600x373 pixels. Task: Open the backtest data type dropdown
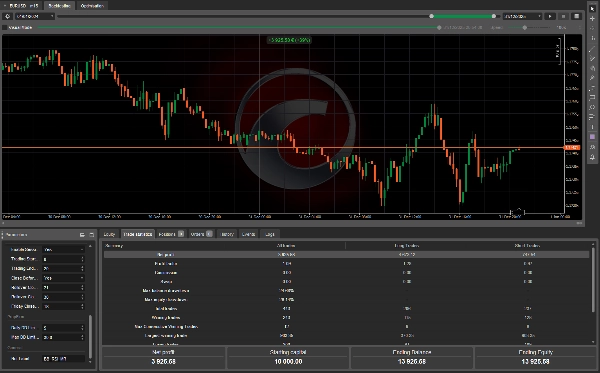(x=35, y=16)
